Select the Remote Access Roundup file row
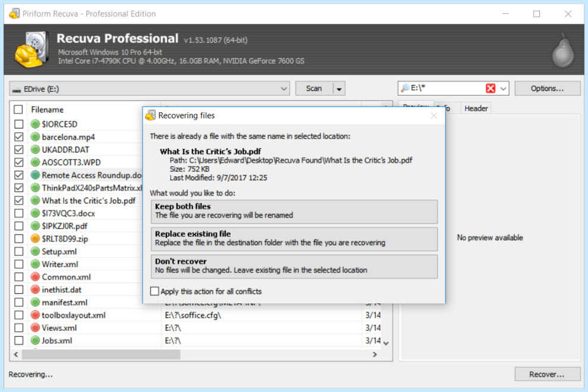 pos(92,175)
